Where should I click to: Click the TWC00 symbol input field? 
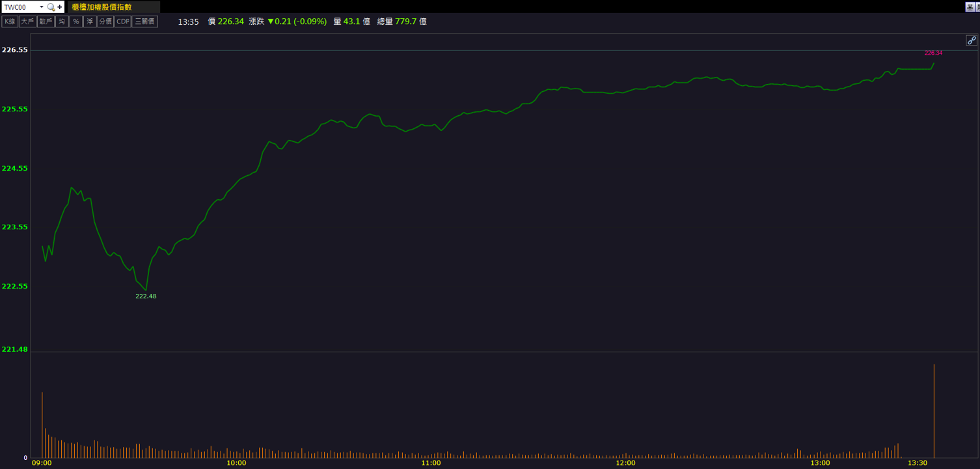click(20, 7)
